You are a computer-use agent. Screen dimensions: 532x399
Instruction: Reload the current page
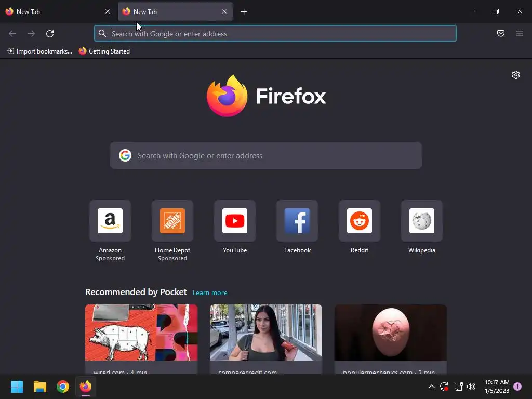click(50, 34)
